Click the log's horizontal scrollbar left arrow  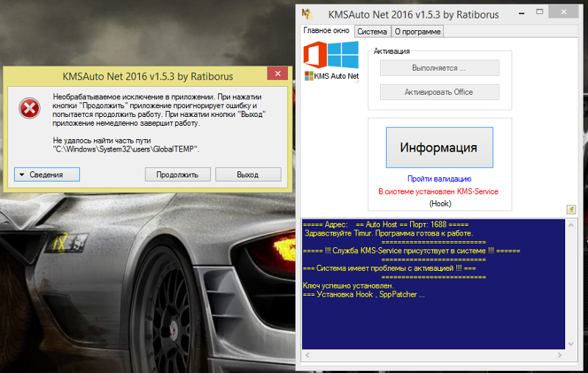pyautogui.click(x=306, y=355)
